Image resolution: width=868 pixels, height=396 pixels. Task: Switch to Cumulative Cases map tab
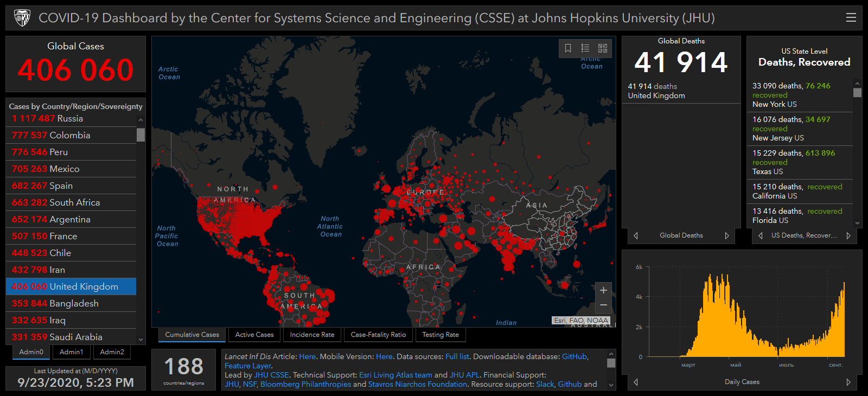[x=192, y=335]
